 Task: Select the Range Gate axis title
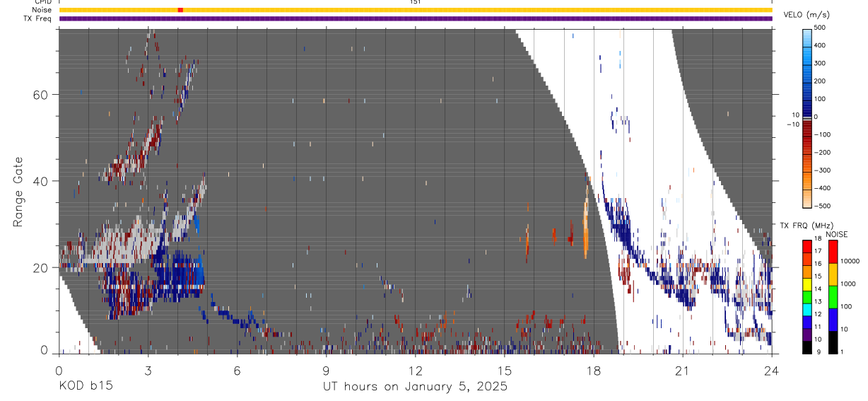[20, 191]
